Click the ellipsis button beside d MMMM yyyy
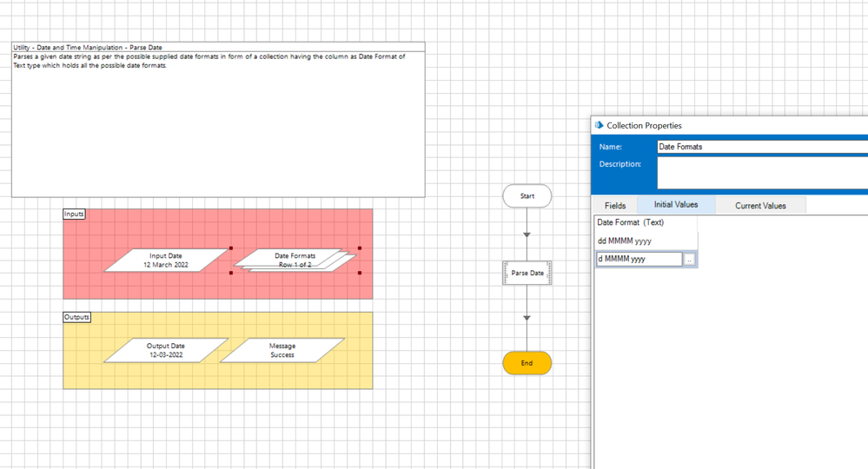 (690, 260)
